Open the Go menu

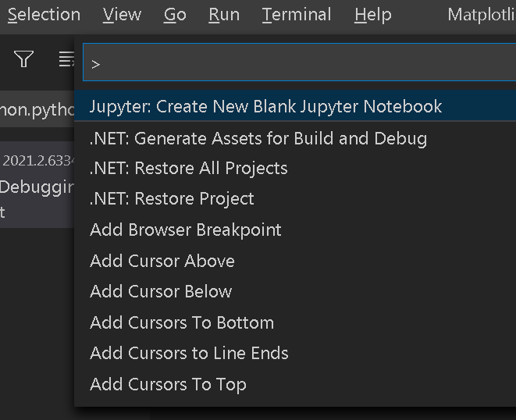click(175, 15)
